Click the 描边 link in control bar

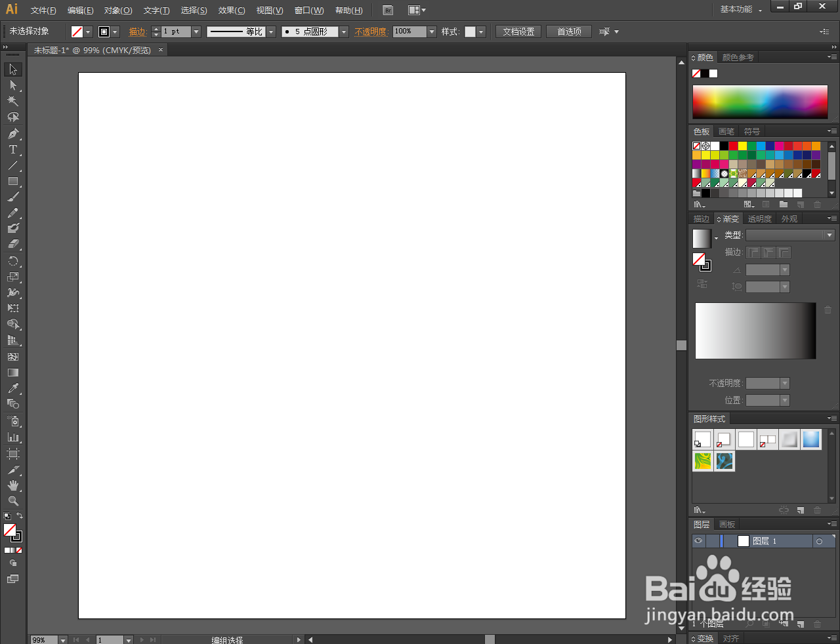(137, 31)
